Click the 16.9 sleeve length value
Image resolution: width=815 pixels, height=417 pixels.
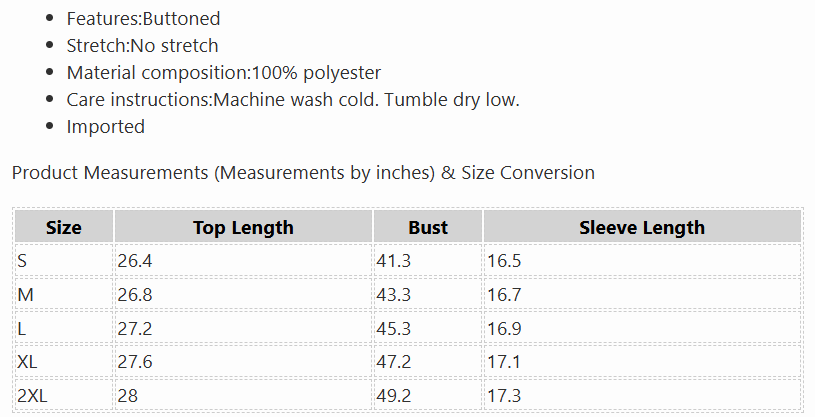(x=504, y=329)
